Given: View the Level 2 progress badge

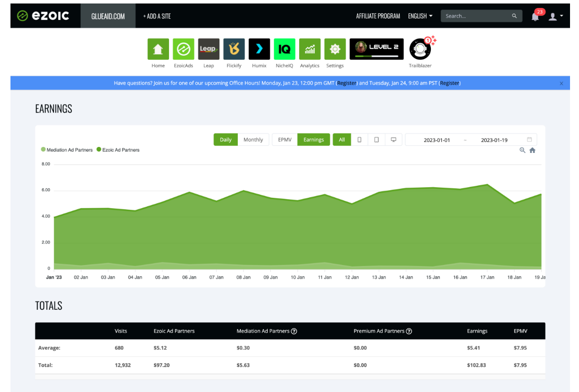Looking at the screenshot, I should click(377, 49).
